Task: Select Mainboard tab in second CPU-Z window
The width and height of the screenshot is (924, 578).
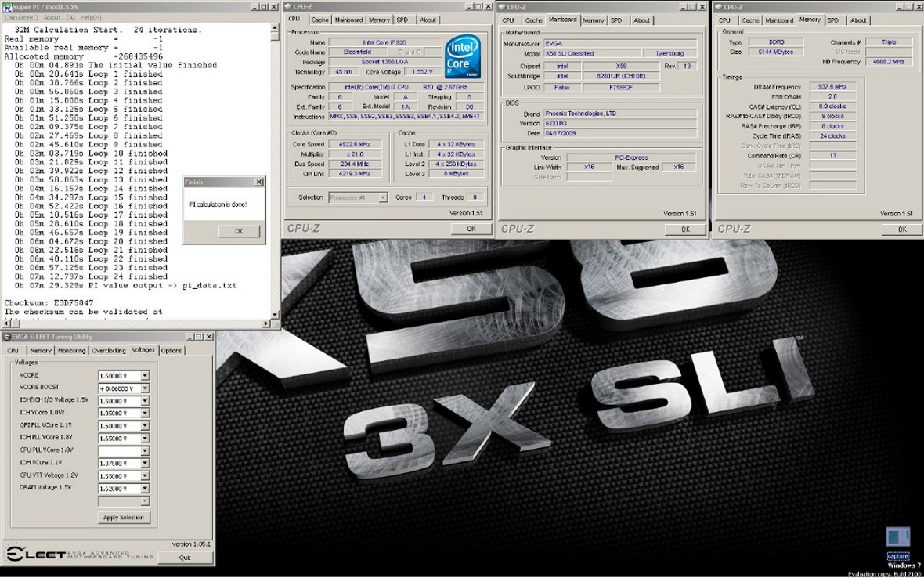Action: 563,20
